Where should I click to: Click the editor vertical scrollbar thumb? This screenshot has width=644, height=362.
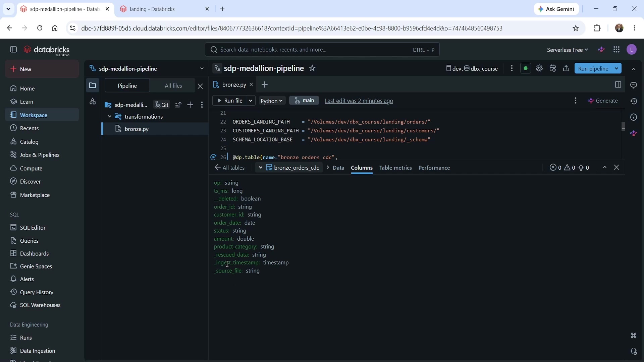[x=623, y=127]
